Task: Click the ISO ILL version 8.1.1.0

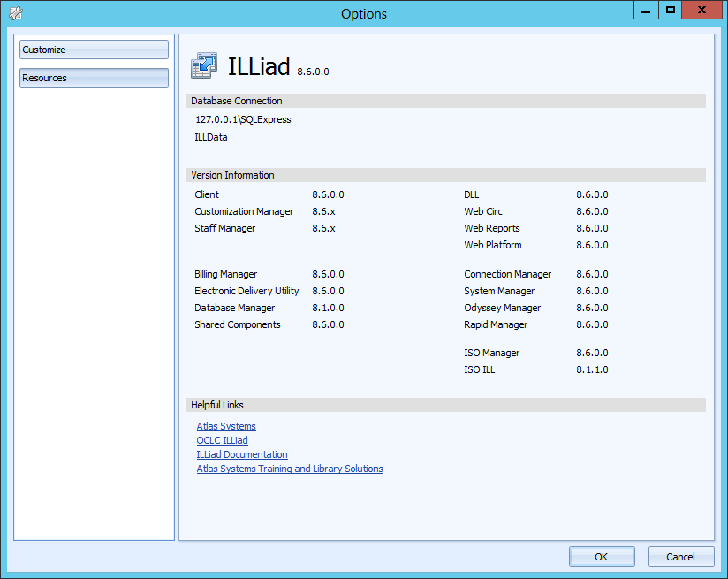Action: tap(593, 369)
